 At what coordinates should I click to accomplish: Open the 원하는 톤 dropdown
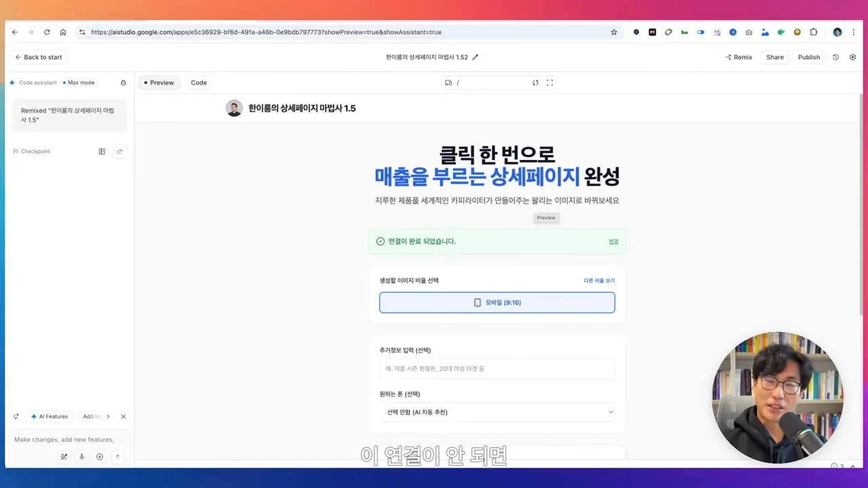497,411
